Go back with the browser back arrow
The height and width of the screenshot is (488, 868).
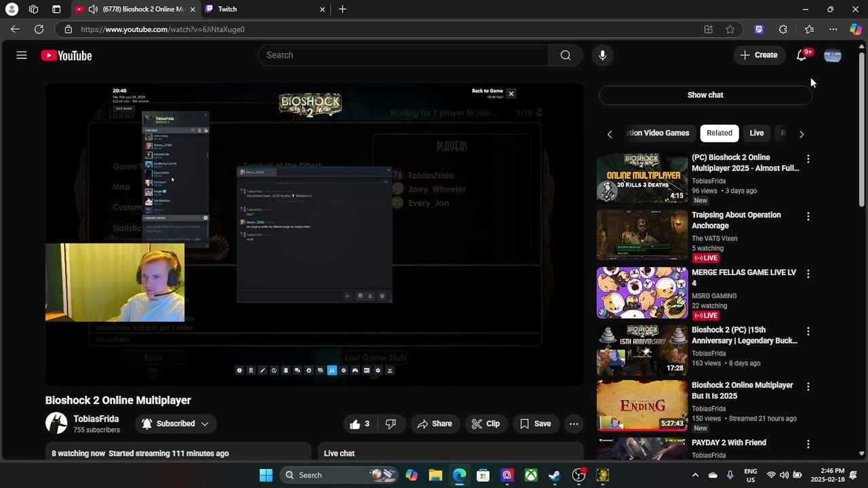[15, 29]
